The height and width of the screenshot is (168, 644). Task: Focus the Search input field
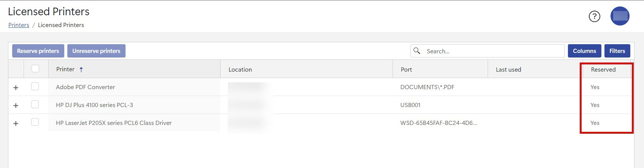click(493, 51)
